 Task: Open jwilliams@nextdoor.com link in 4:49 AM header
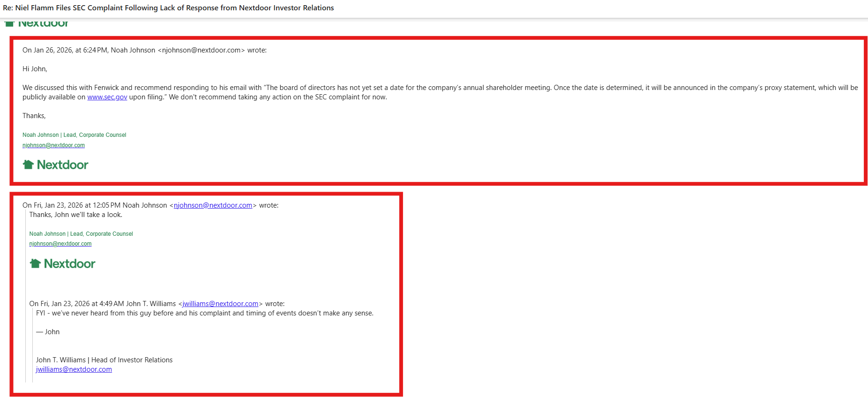pyautogui.click(x=220, y=304)
